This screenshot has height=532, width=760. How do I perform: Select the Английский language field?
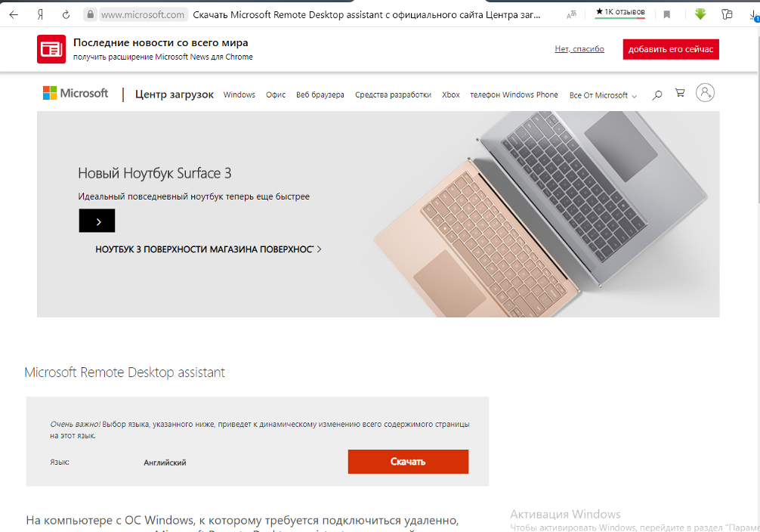[x=165, y=462]
